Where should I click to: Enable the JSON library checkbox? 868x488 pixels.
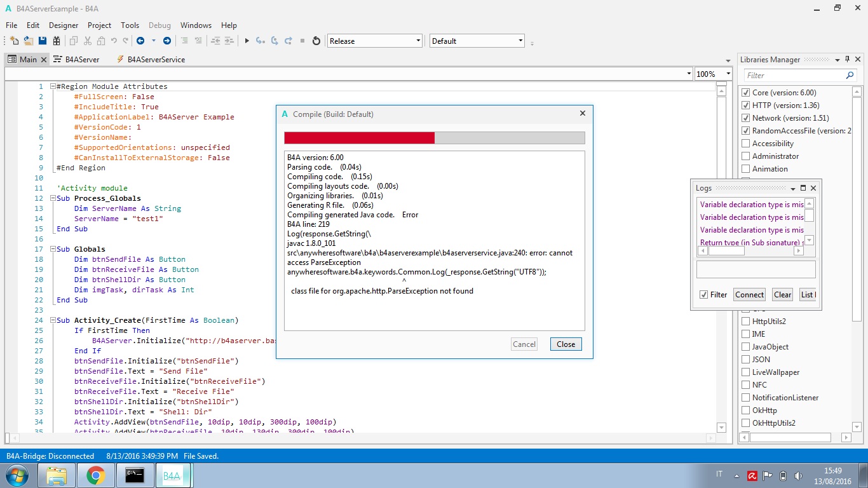click(746, 360)
